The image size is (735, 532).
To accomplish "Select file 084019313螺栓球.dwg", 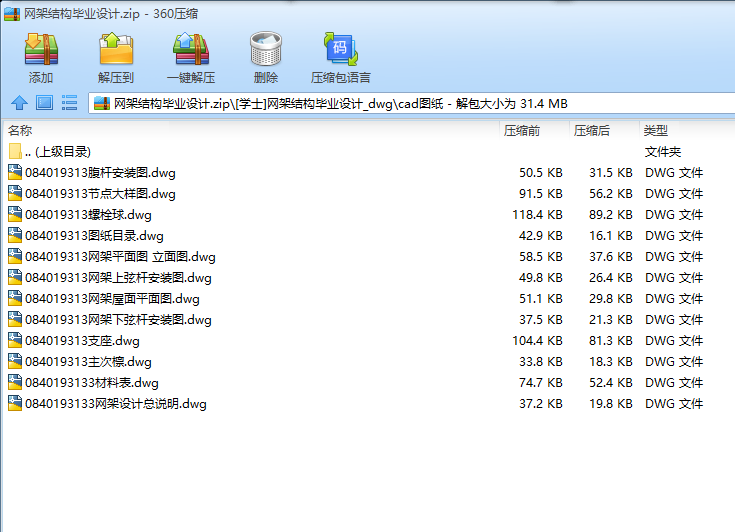I will point(369,214).
